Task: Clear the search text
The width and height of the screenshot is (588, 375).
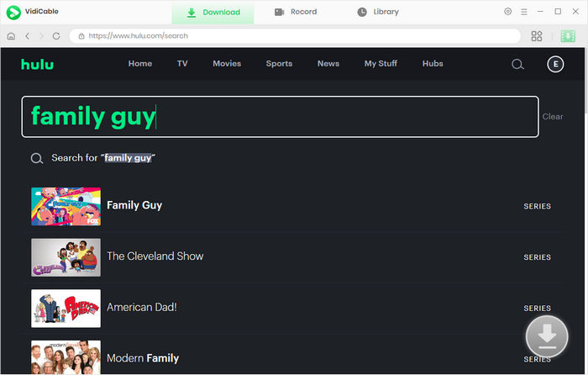Action: click(553, 117)
